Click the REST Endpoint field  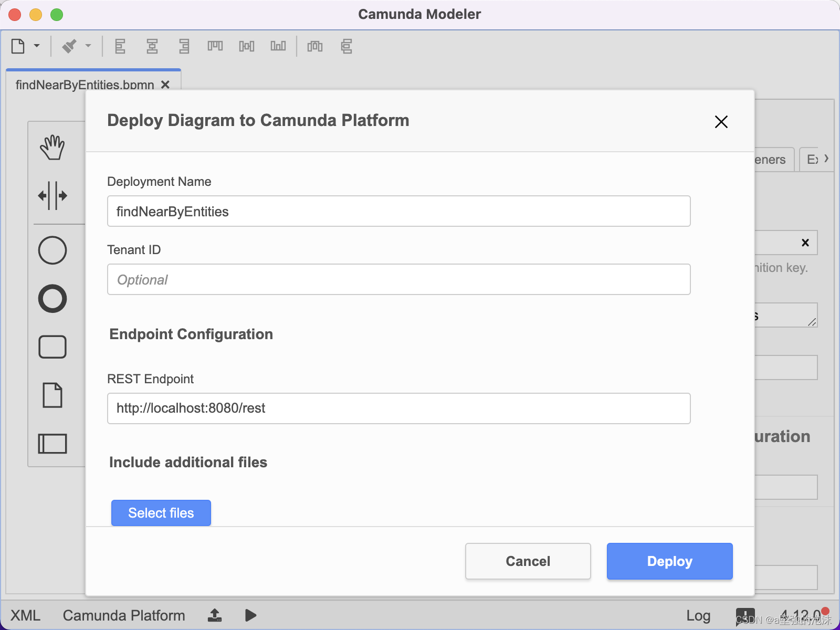pyautogui.click(x=399, y=408)
